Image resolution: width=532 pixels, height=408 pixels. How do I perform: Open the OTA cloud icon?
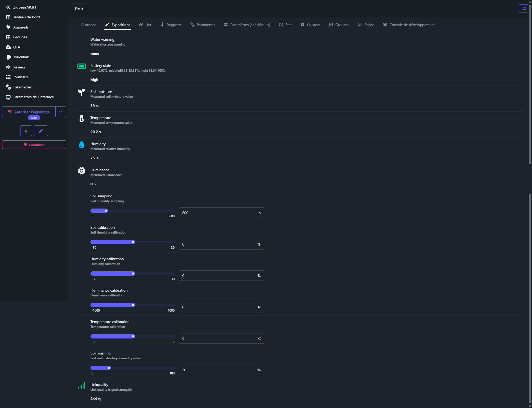8,47
